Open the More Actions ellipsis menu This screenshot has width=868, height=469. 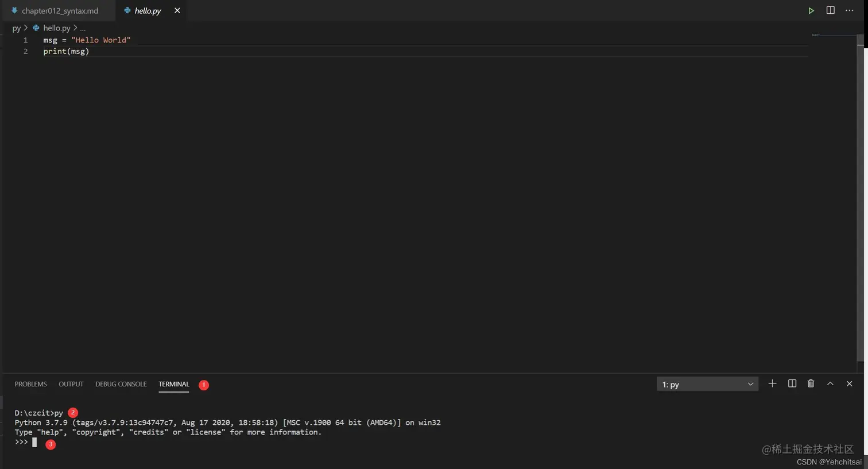[849, 10]
